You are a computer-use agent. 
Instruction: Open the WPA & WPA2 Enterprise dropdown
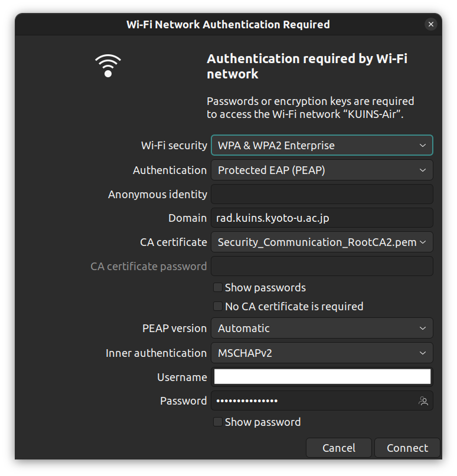(x=322, y=146)
